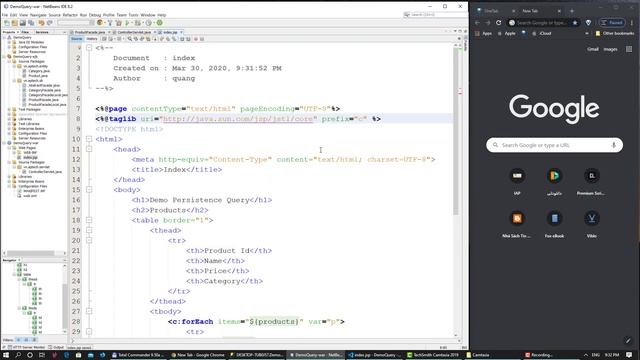Viewport: 640px width, 360px height.
Task: Switch to the ProductFacade.java editor tab
Action: (x=90, y=32)
